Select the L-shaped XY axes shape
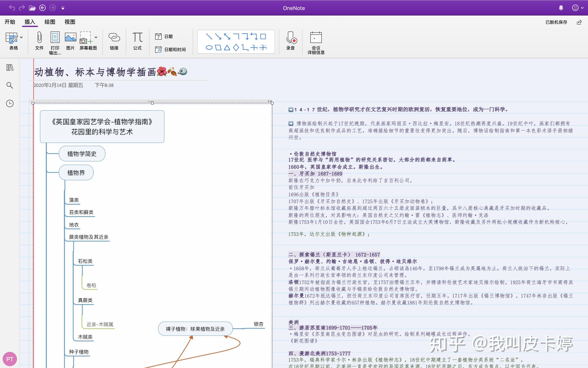The width and height of the screenshot is (588, 368). 245,47
